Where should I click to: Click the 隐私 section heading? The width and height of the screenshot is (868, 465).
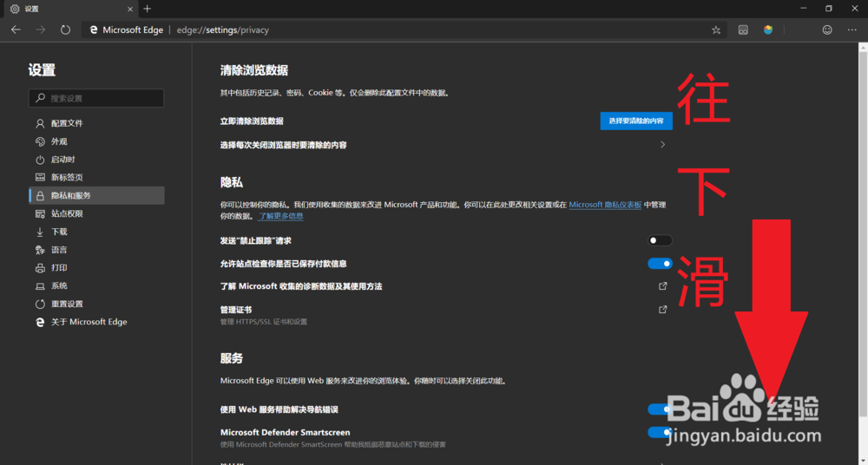coord(232,183)
